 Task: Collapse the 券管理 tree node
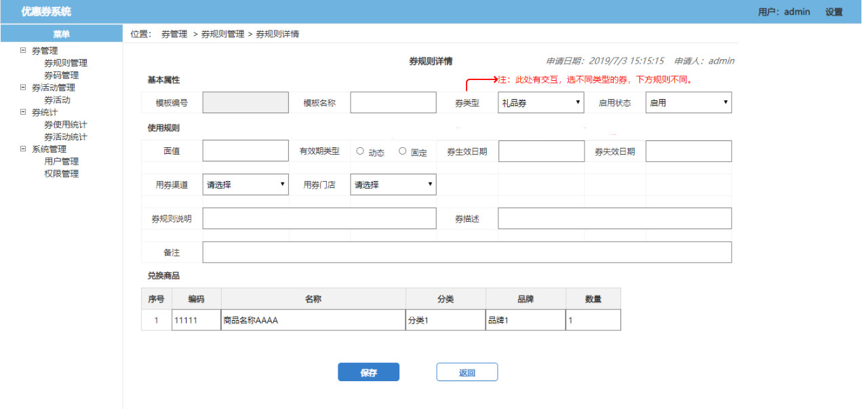pyautogui.click(x=23, y=50)
